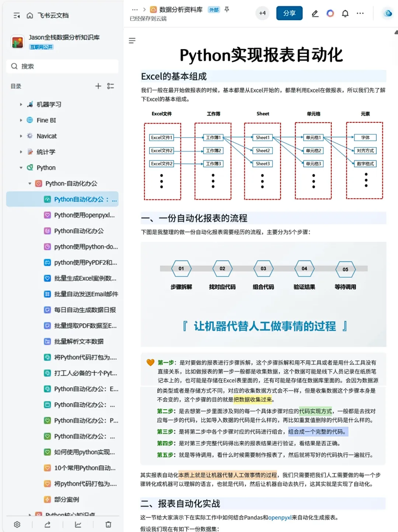
Task: Click heading Excel的基本组成
Action: pos(174,76)
